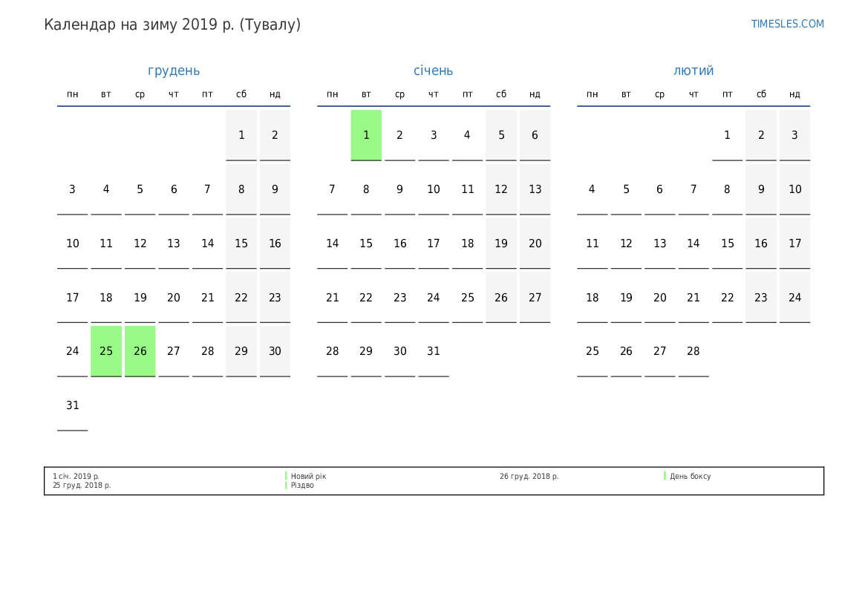Select Saturday December 1 cell
Image resolution: width=868 pixels, height=614 pixels.
[x=241, y=135]
